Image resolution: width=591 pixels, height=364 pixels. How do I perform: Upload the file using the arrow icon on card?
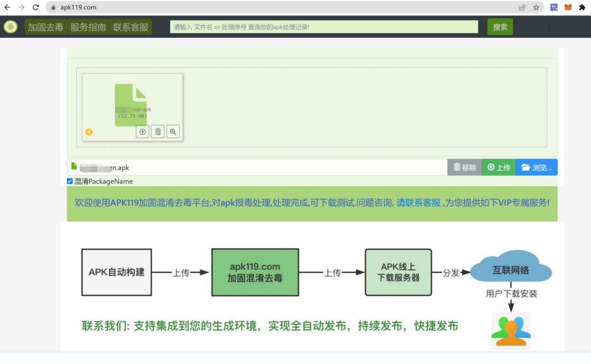(143, 131)
